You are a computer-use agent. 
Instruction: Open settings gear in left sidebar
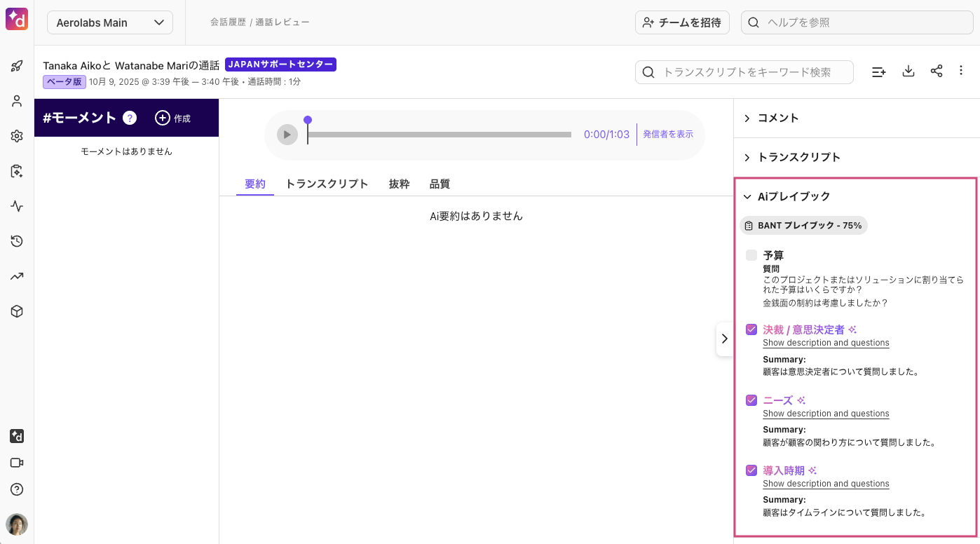[x=17, y=136]
